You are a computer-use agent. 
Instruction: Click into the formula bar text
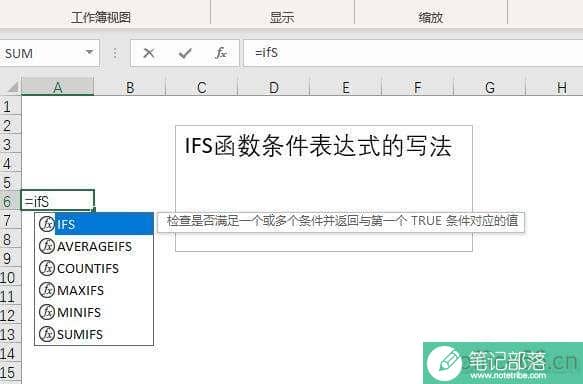413,53
